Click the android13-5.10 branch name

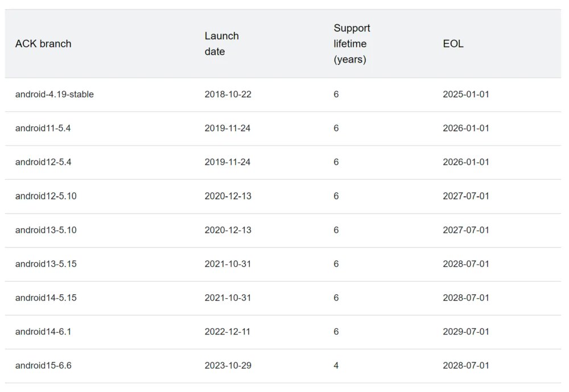[x=46, y=230]
